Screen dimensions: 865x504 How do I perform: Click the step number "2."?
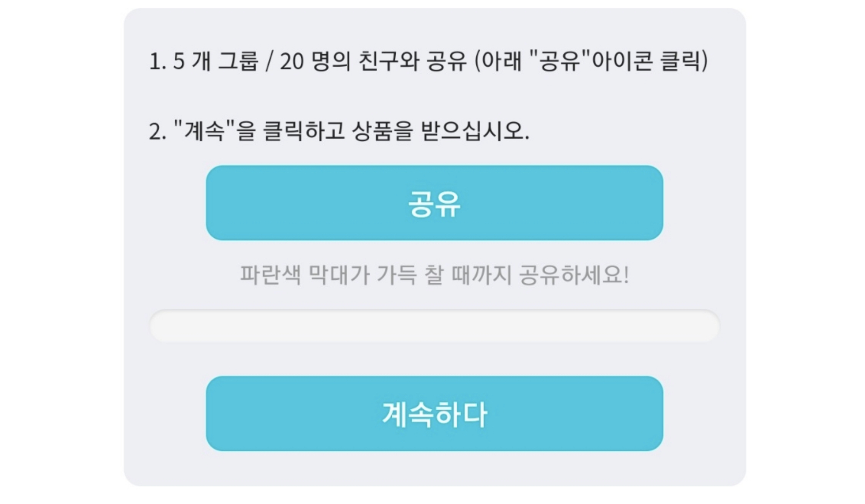(x=157, y=132)
